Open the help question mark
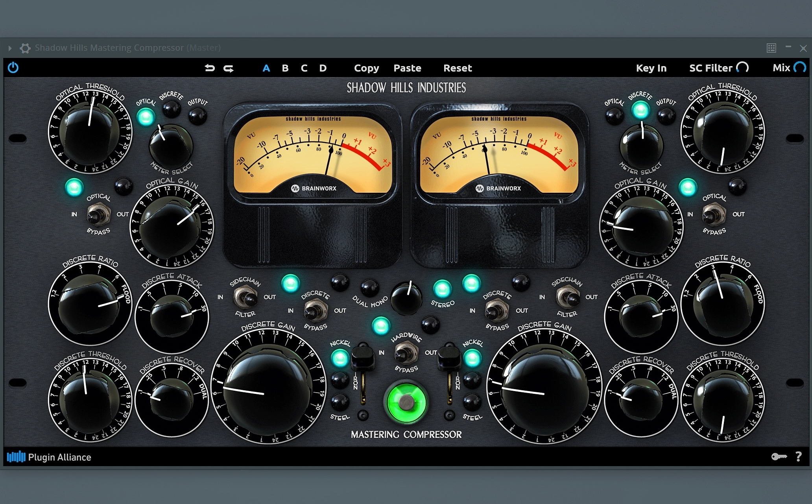 pos(798,456)
